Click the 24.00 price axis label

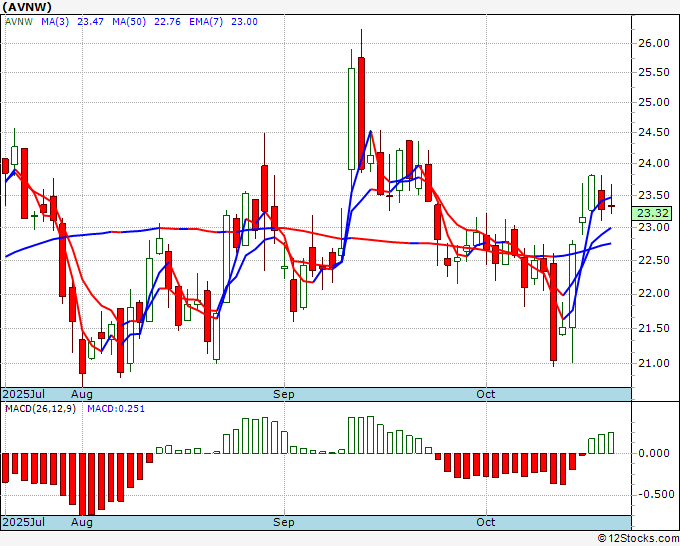[x=654, y=163]
